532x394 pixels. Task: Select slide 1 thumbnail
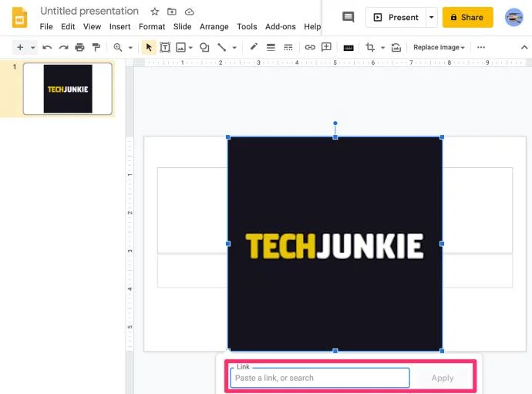point(68,89)
